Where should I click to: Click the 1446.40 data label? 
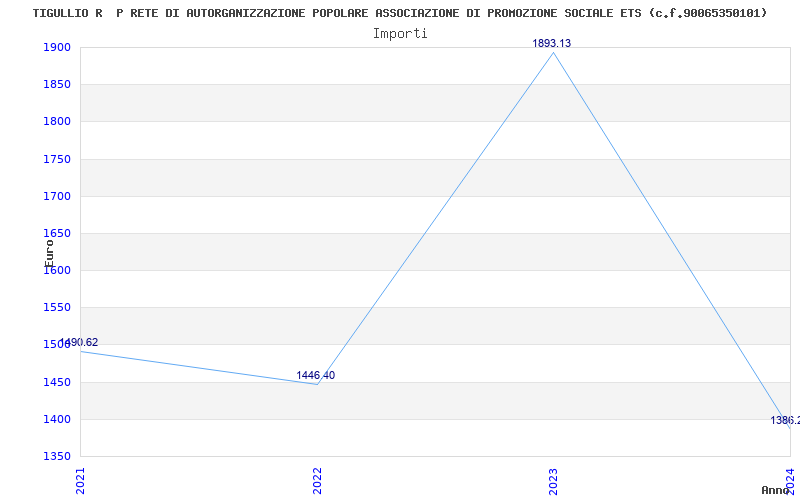[x=316, y=376]
